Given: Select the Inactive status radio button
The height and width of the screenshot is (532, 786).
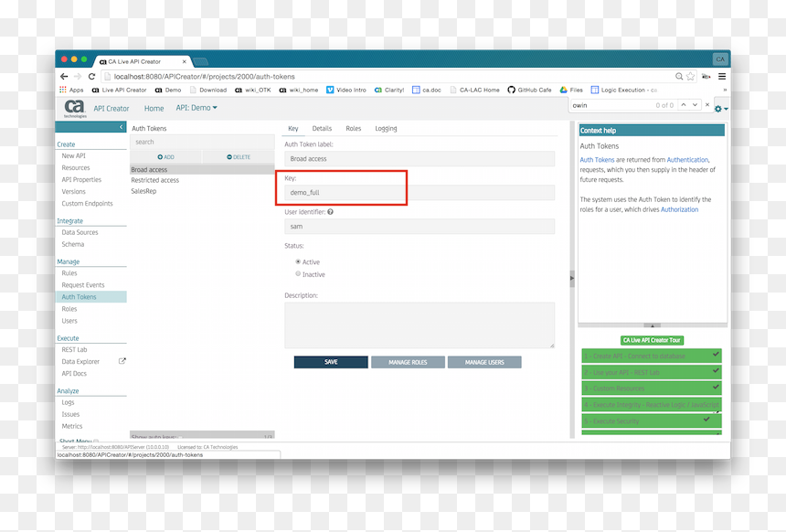Looking at the screenshot, I should pos(298,274).
